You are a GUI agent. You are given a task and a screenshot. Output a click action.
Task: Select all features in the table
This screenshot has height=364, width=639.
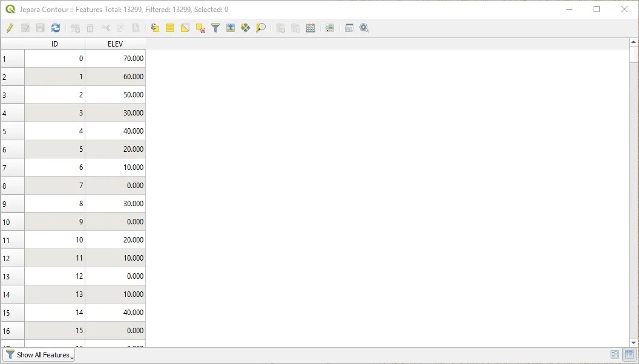point(169,27)
